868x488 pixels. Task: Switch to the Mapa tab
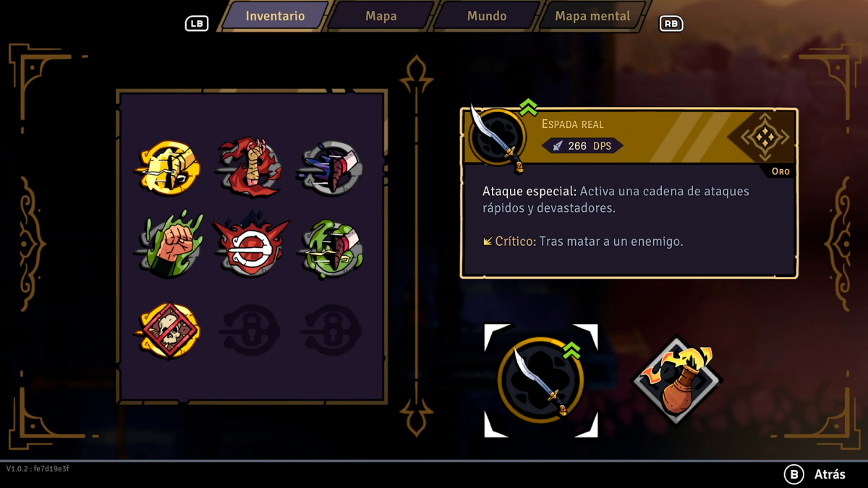click(381, 16)
